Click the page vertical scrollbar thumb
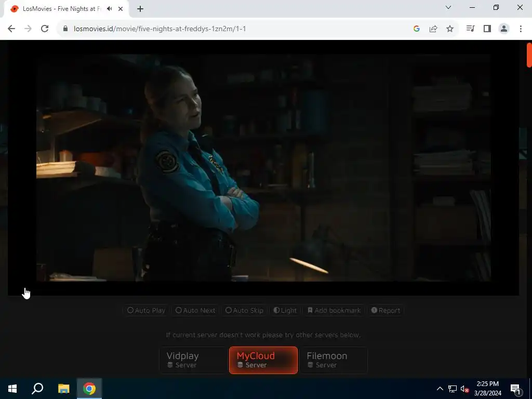 tap(529, 55)
